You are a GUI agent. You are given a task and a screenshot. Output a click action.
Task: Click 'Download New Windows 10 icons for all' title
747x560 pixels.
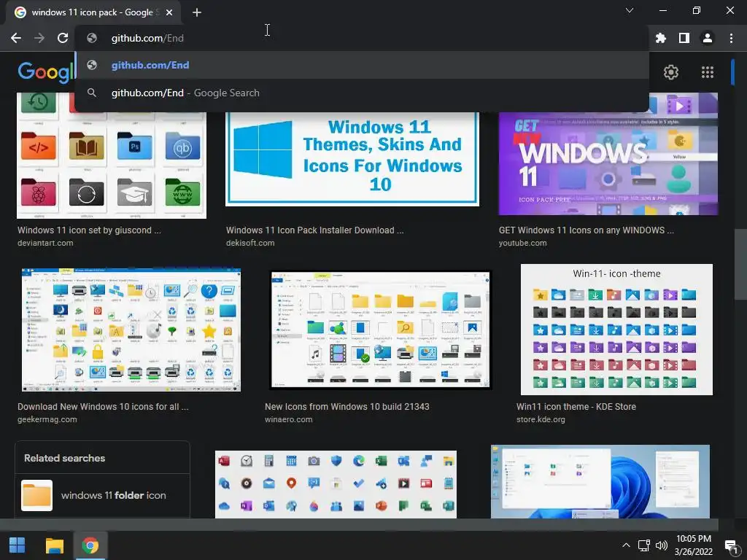coord(103,407)
